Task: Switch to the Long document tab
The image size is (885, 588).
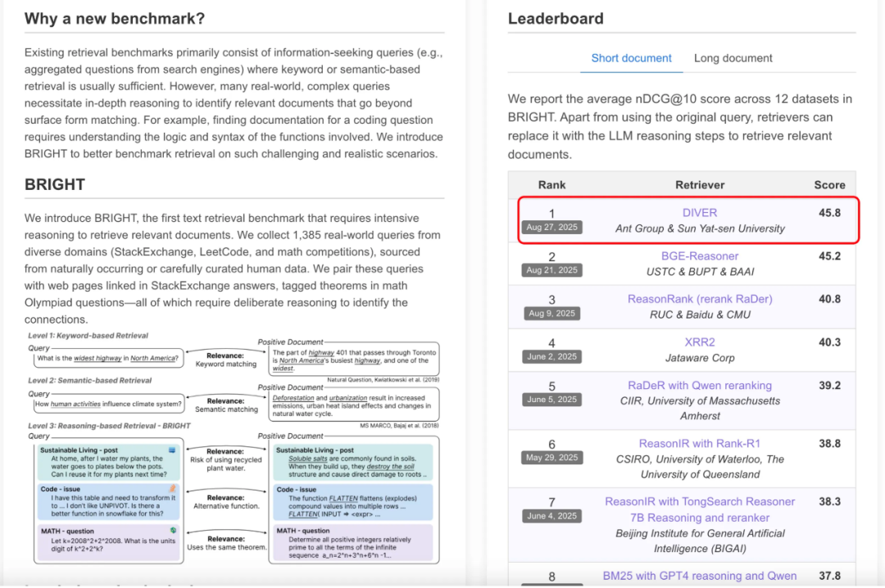Action: (733, 58)
